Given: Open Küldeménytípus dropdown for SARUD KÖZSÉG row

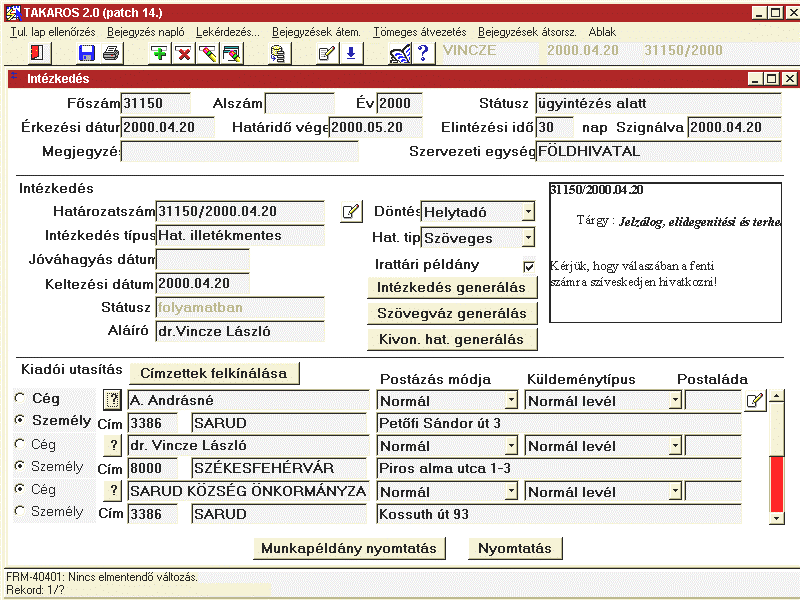Looking at the screenshot, I should pos(676,491).
